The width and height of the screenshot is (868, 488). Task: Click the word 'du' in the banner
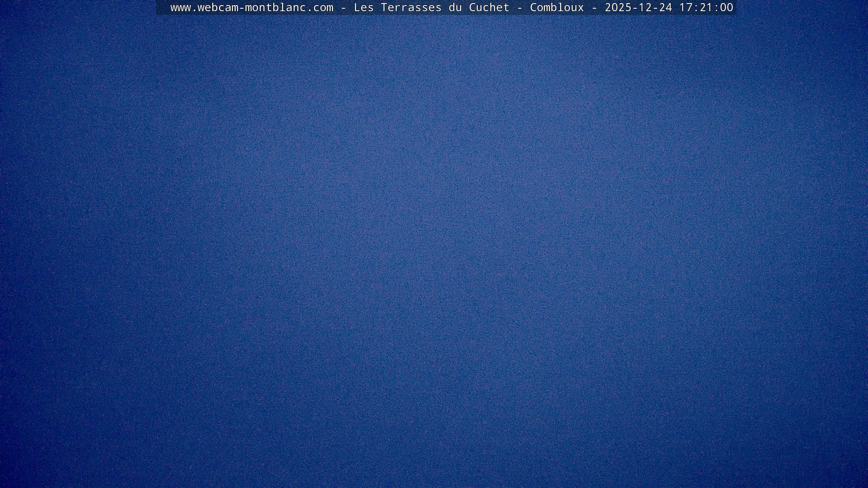pyautogui.click(x=455, y=7)
